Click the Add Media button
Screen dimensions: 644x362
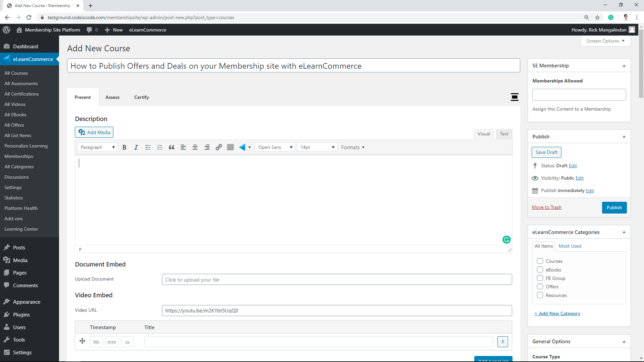[94, 132]
